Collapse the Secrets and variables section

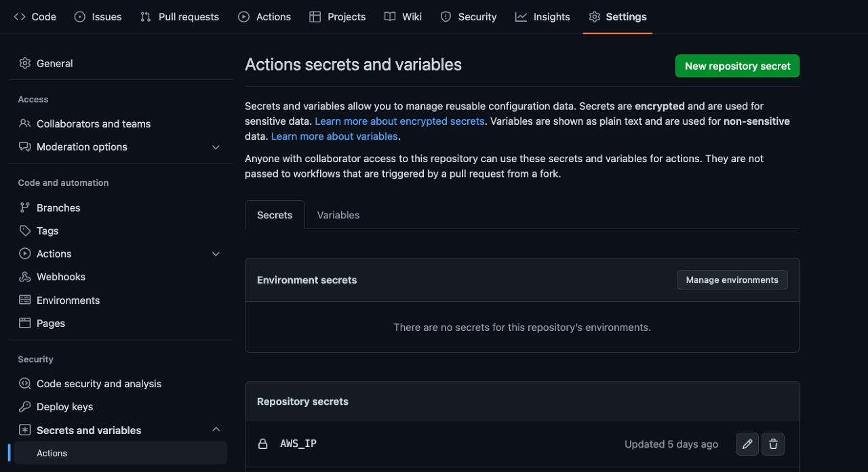click(216, 429)
